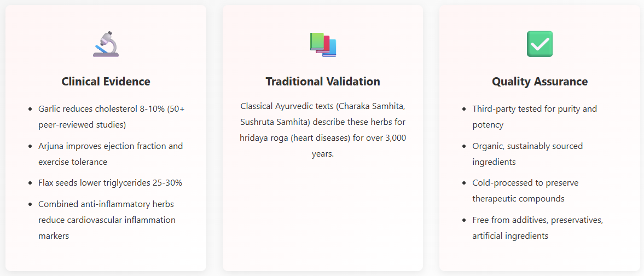Image resolution: width=644 pixels, height=276 pixels.
Task: Click the green check mark icon
Action: pos(539,44)
